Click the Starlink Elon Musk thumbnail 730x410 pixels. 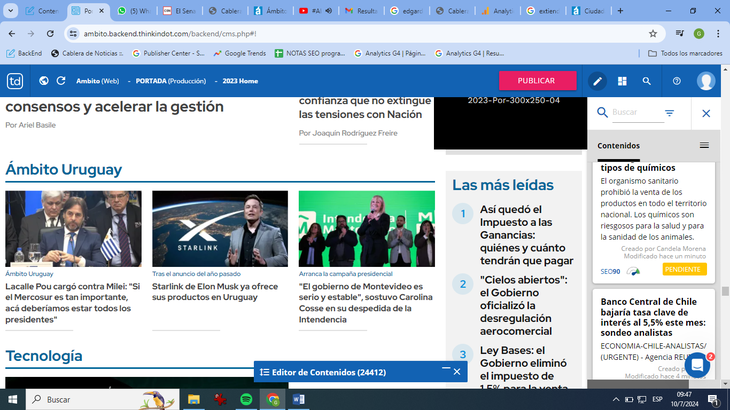pos(220,229)
